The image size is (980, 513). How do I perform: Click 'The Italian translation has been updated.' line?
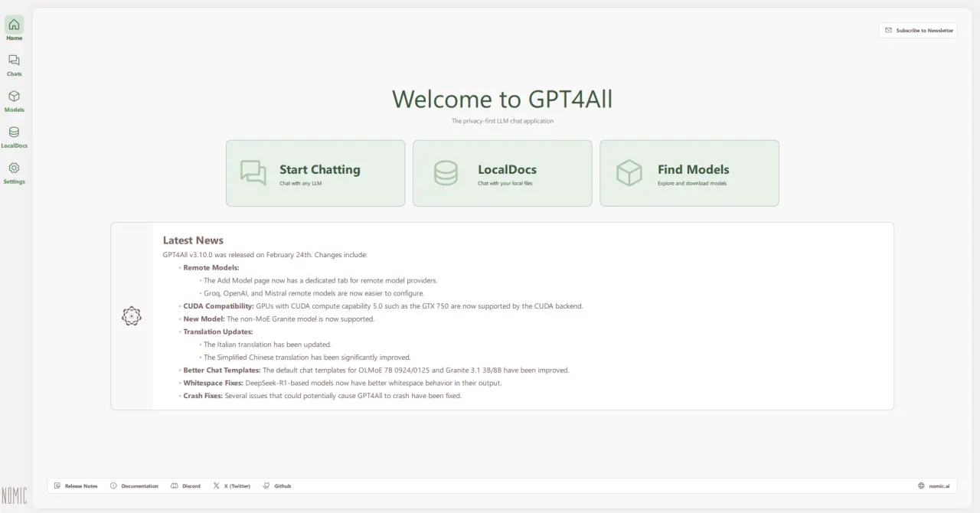click(267, 345)
